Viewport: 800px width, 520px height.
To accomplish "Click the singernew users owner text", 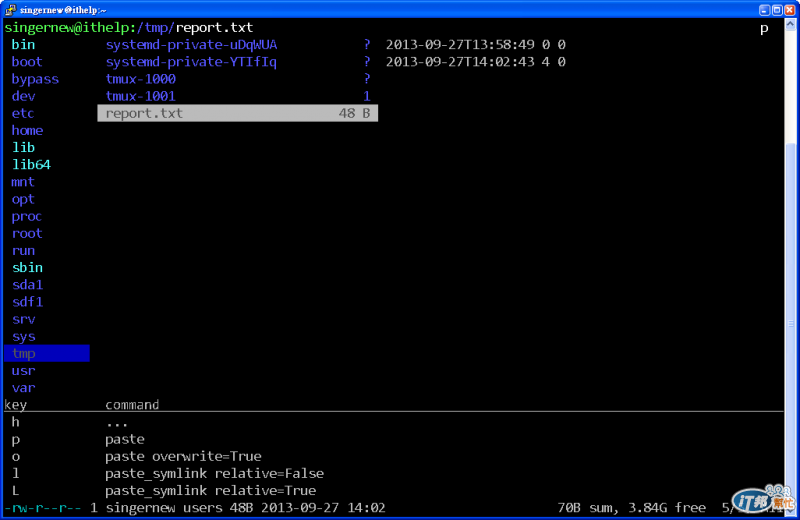I will 164,508.
